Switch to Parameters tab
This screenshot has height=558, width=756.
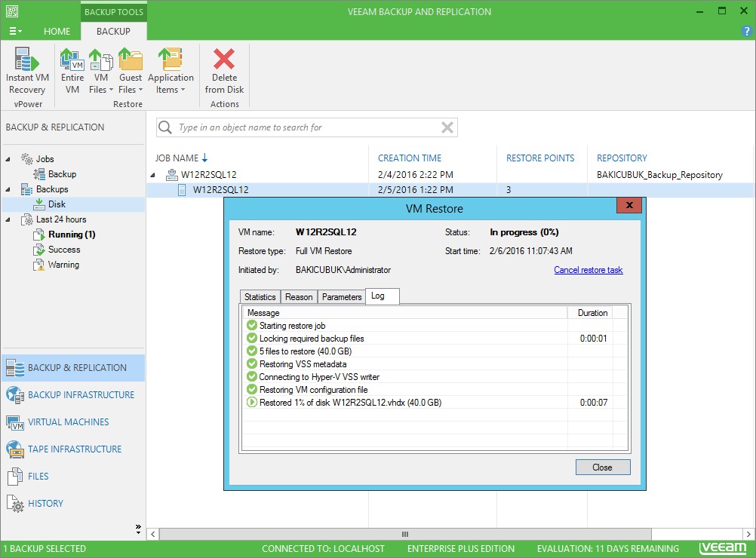[x=341, y=297]
